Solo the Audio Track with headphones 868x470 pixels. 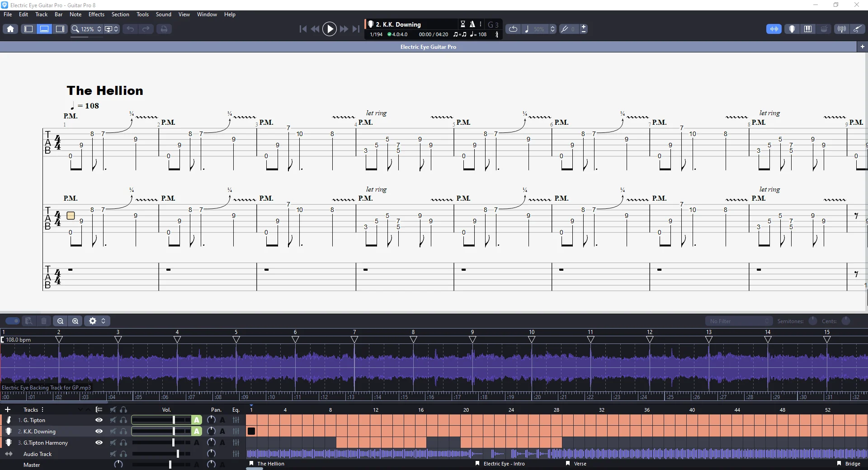click(x=123, y=454)
